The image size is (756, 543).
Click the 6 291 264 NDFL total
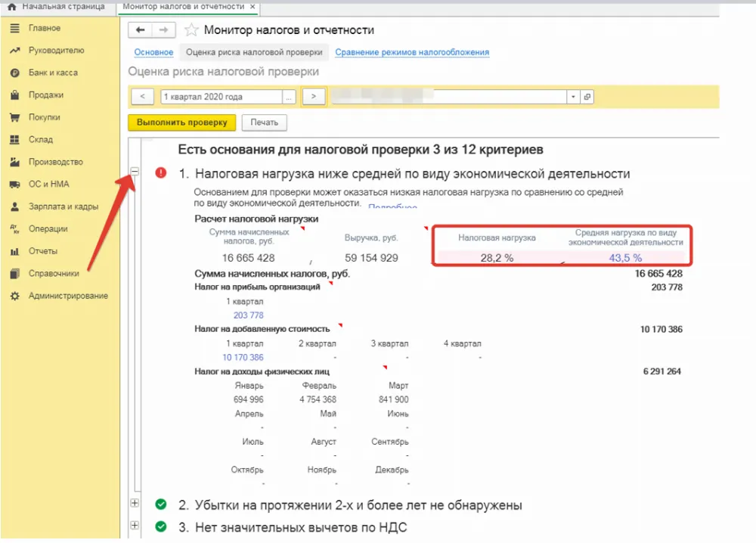click(x=662, y=371)
